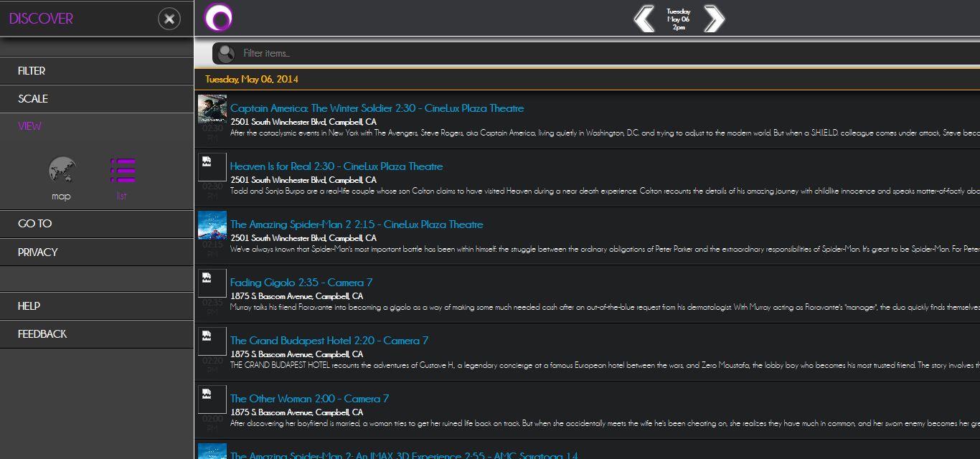This screenshot has height=459, width=980.
Task: Click the Heaven Is for Real description text
Action: (605, 191)
